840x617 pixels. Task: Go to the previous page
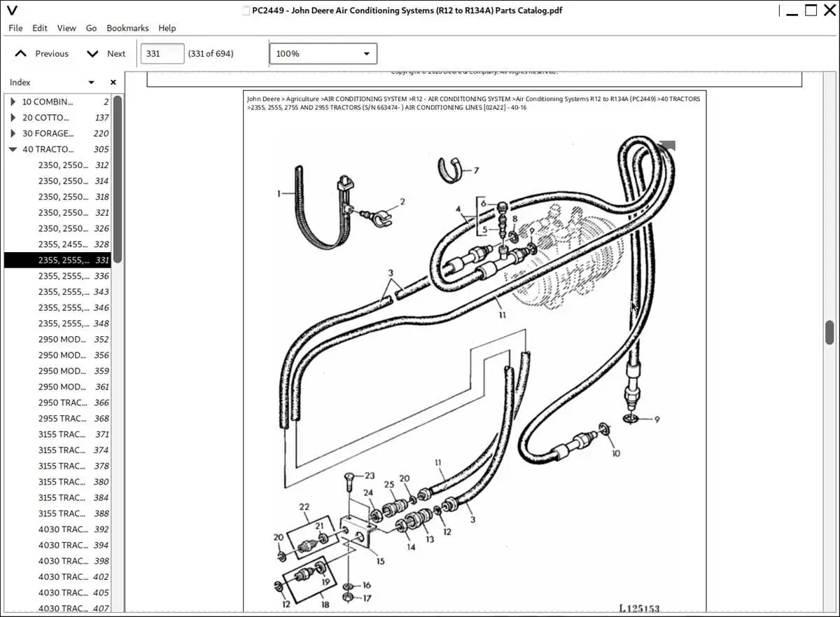[x=42, y=54]
